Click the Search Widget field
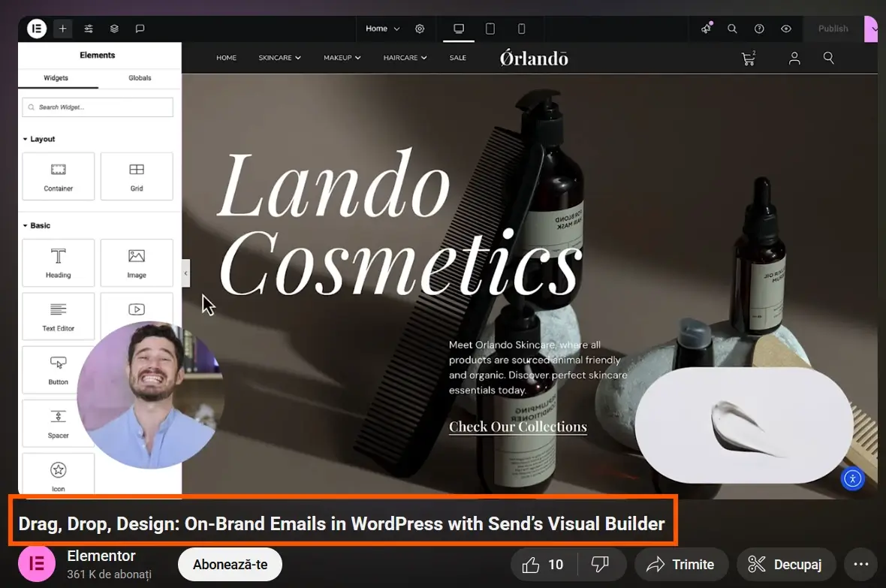 (98, 107)
